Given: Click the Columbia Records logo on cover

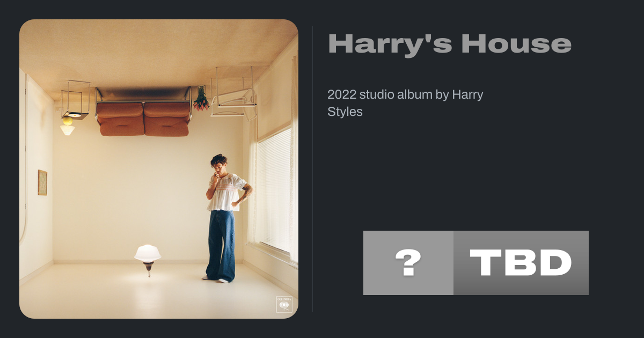Looking at the screenshot, I should click(x=283, y=304).
